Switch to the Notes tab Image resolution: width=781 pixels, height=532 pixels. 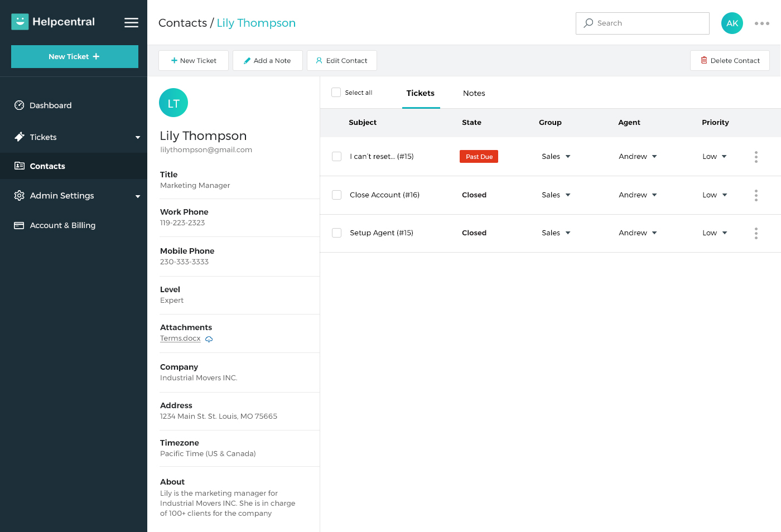(x=474, y=93)
